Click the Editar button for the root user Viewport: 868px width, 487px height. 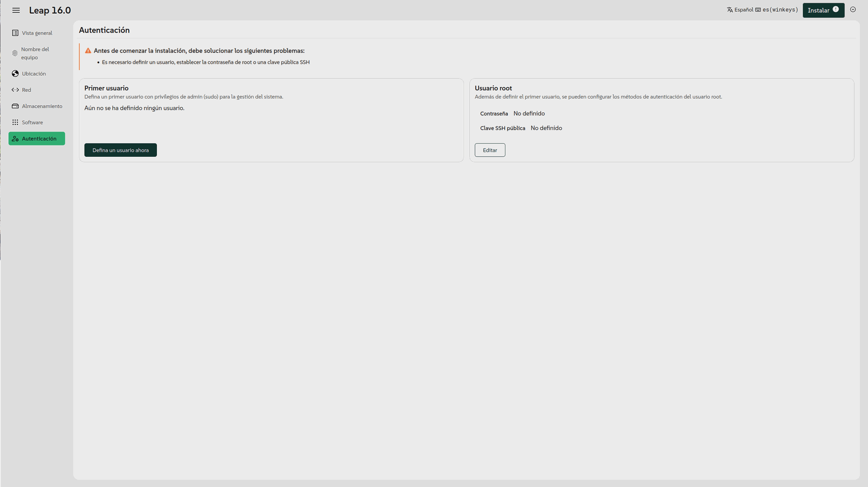tap(490, 150)
